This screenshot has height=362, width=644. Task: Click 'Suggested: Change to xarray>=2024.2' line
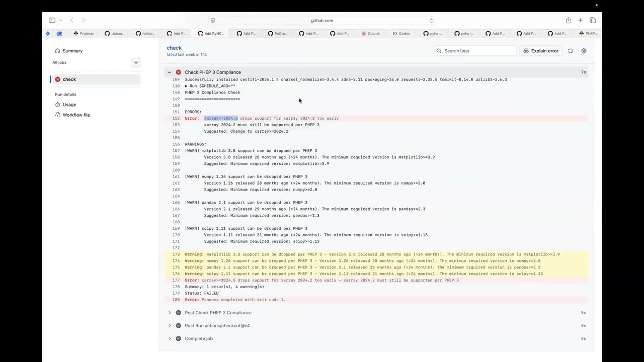coord(246,132)
